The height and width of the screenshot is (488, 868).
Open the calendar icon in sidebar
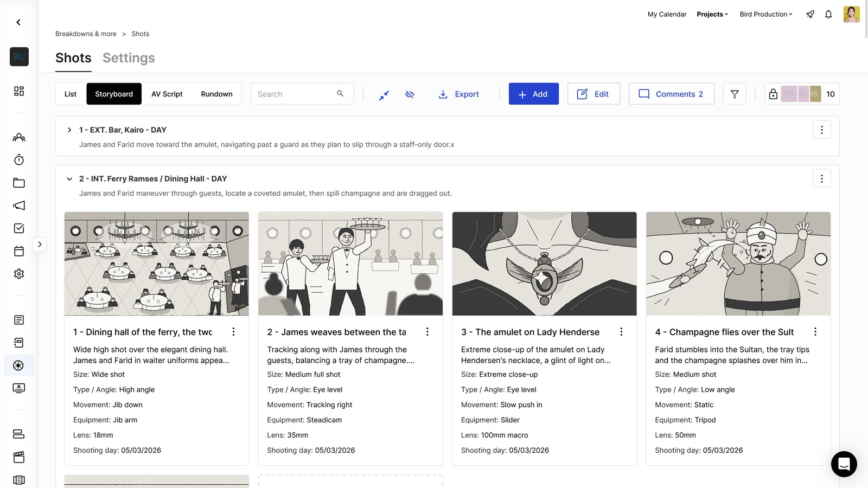coord(19,251)
